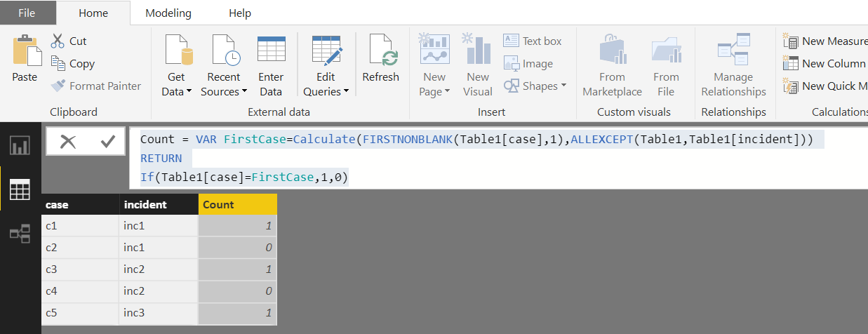The width and height of the screenshot is (868, 334).
Task: Switch to Report view in sidebar
Action: [20, 145]
